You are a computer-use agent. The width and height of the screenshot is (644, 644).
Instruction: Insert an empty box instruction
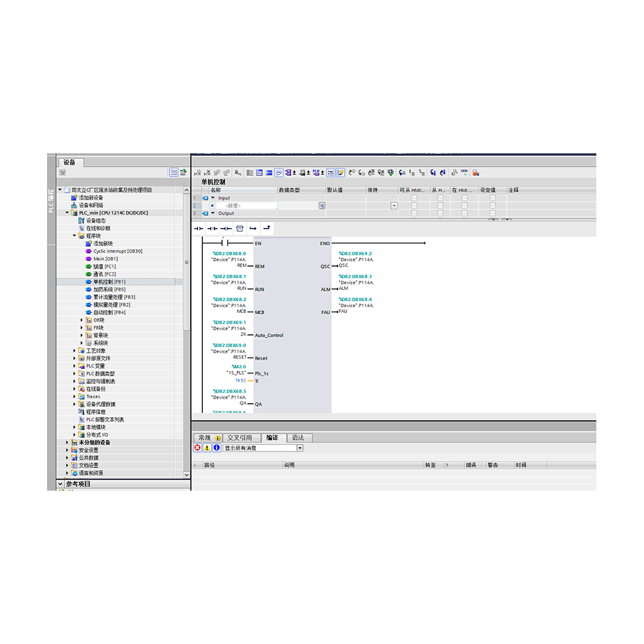click(240, 229)
